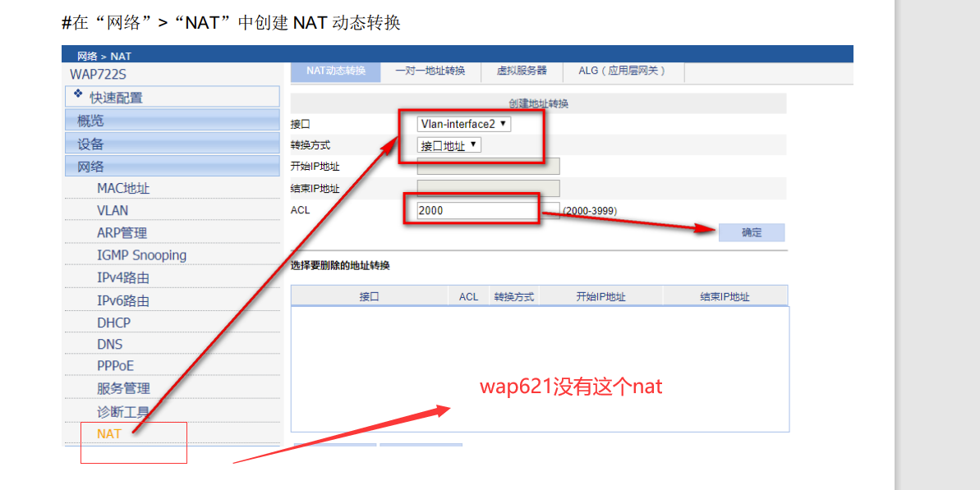Viewport: 980px width, 490px height.
Task: Click the 创建地址转换 section title
Action: [539, 103]
